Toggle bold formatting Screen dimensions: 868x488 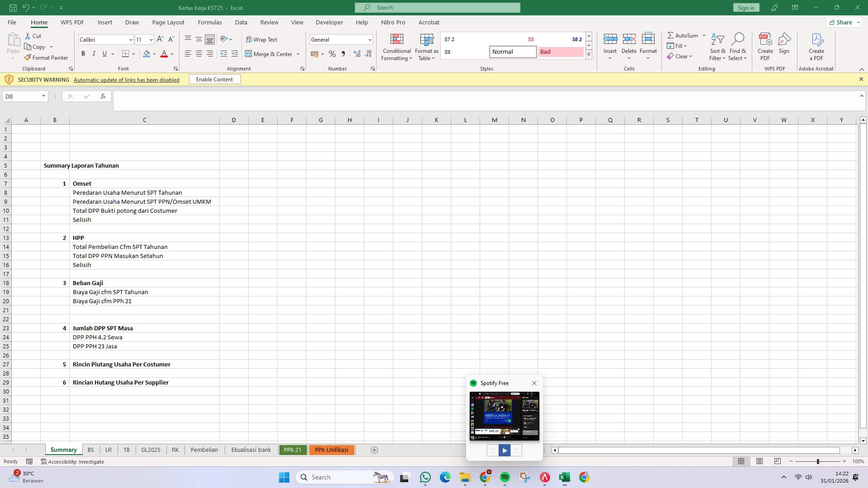[x=83, y=54]
